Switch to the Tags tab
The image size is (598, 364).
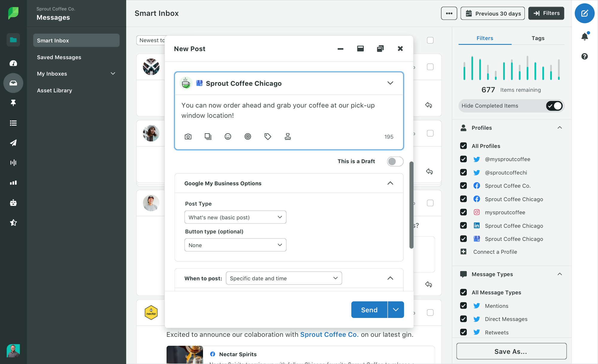pos(538,38)
